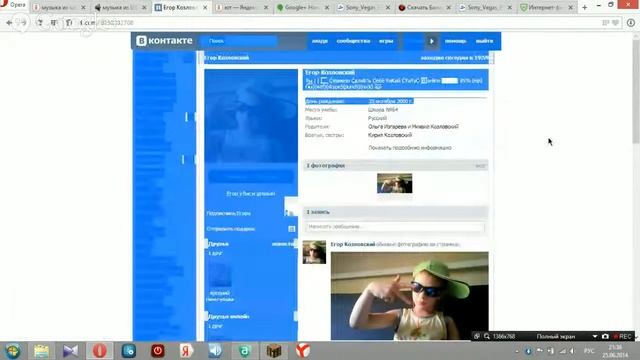Open the small avatar beside the wall post
This screenshot has height=360, width=640.
pyautogui.click(x=314, y=252)
